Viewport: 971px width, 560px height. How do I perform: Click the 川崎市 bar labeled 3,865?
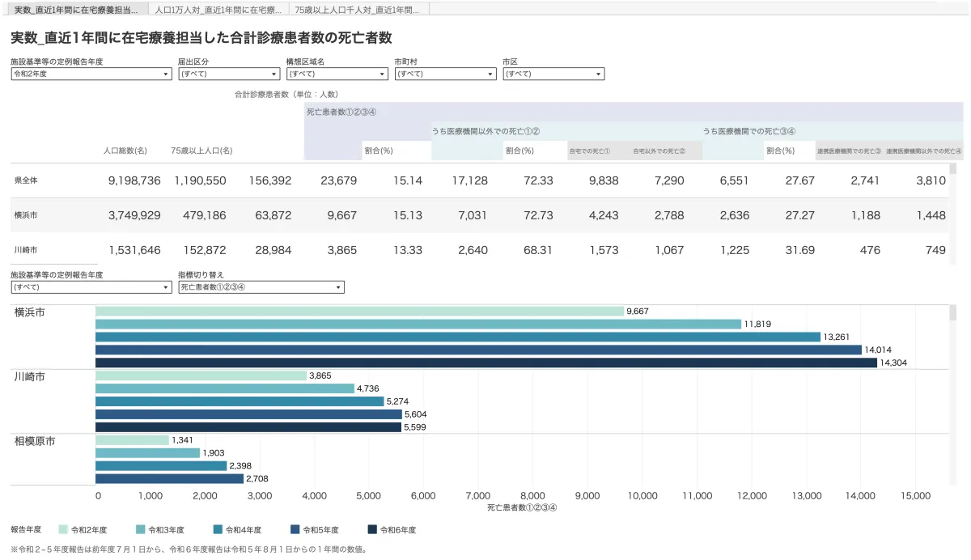pyautogui.click(x=201, y=375)
